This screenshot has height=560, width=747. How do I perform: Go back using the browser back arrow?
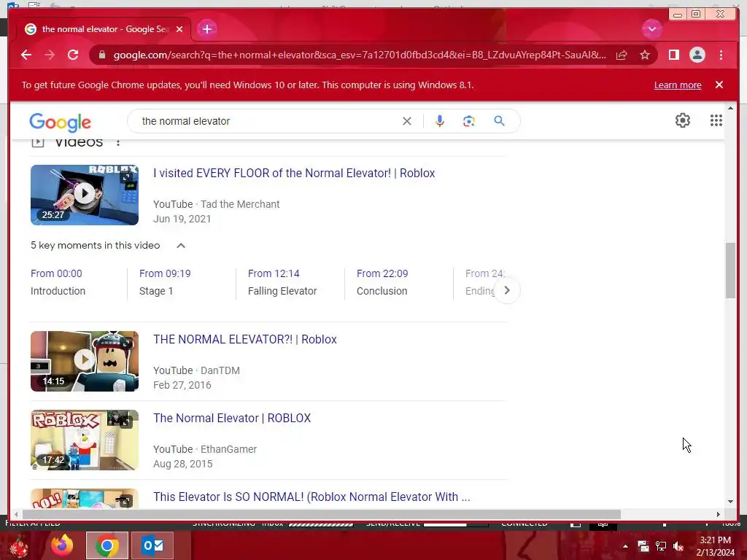coord(26,55)
